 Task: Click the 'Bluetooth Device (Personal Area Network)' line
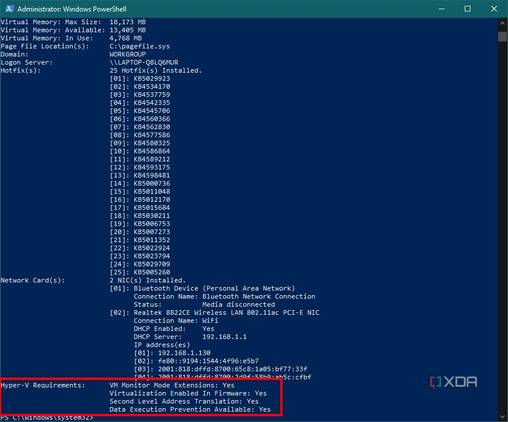tap(202, 288)
